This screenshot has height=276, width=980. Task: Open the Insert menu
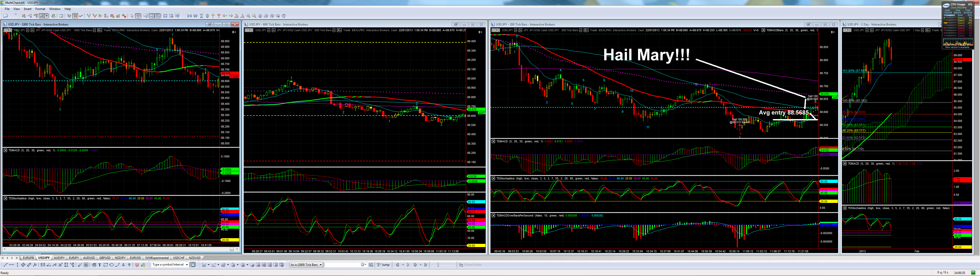point(28,9)
